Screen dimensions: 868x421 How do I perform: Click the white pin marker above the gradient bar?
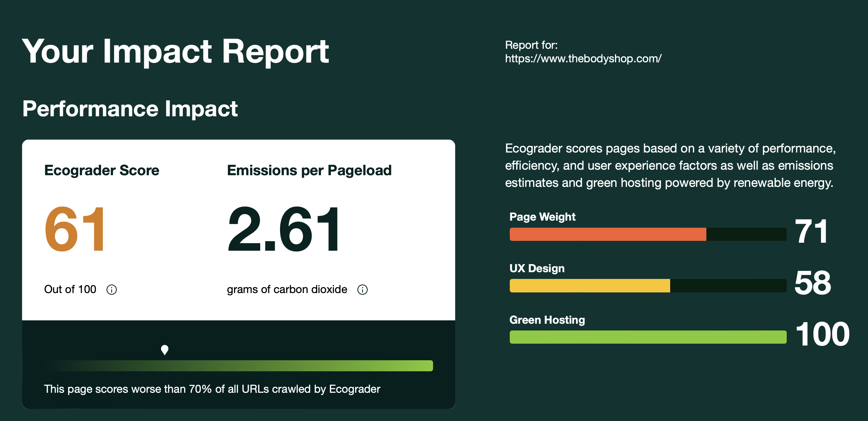click(x=164, y=350)
